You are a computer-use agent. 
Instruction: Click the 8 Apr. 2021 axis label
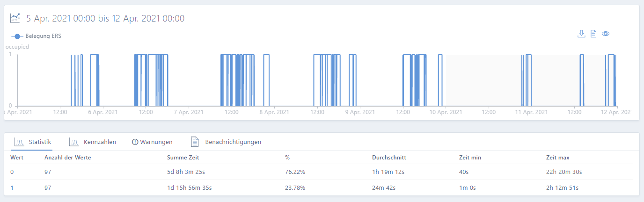(x=275, y=112)
